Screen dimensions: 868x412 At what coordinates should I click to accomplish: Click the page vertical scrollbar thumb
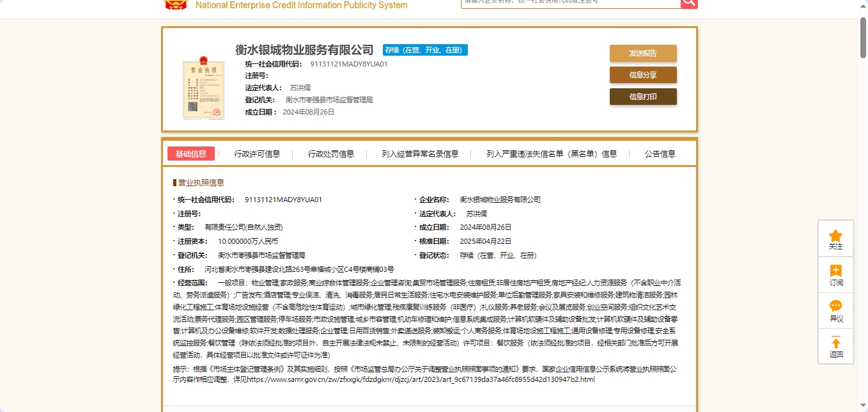[863, 38]
